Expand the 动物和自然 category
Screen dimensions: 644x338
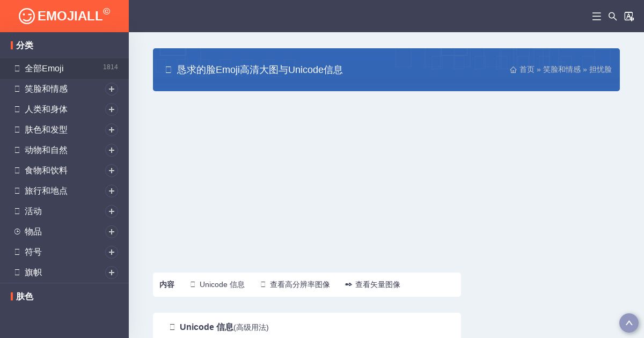(112, 150)
